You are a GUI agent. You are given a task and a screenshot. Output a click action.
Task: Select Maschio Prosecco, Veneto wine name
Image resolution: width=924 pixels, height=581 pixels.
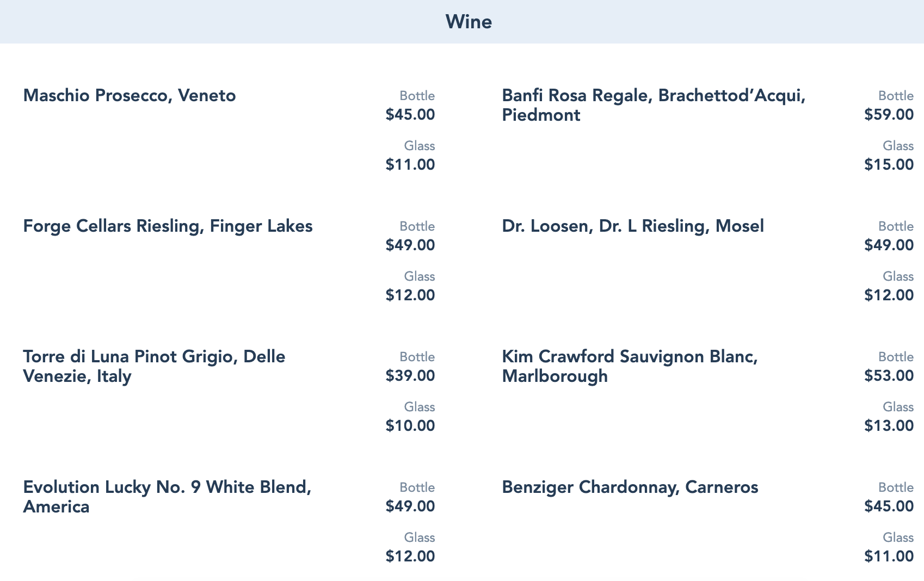pos(130,96)
